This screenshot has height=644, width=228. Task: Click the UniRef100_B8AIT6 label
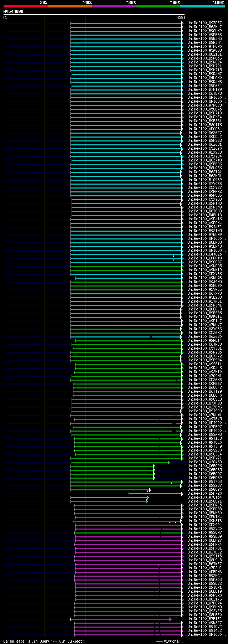coord(204,125)
